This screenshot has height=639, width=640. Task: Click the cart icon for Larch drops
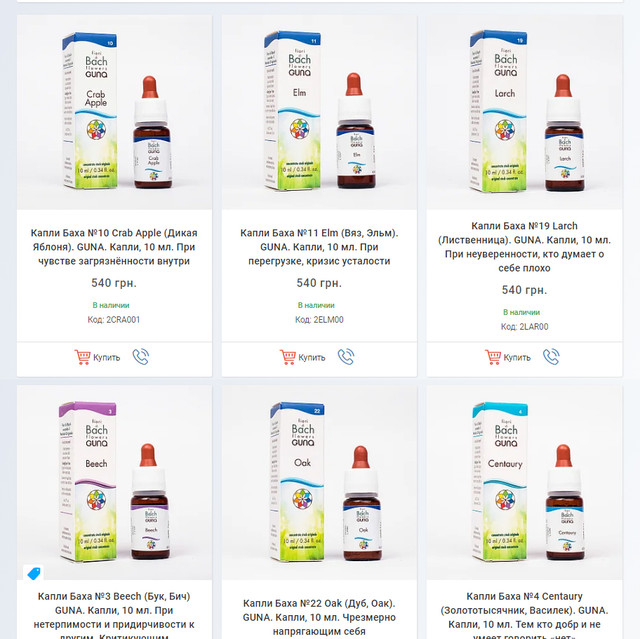point(493,357)
